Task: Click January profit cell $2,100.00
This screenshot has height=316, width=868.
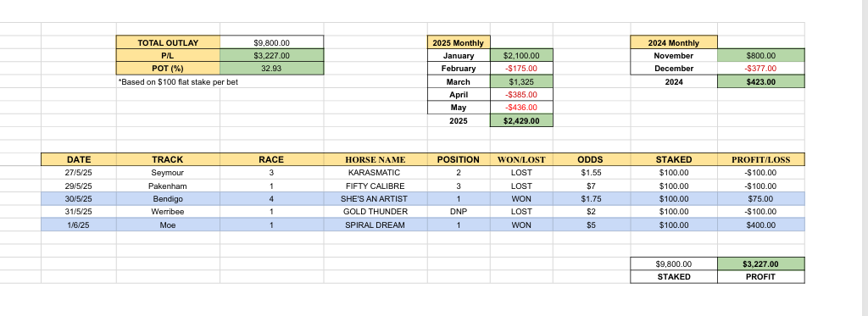Action: coord(521,55)
